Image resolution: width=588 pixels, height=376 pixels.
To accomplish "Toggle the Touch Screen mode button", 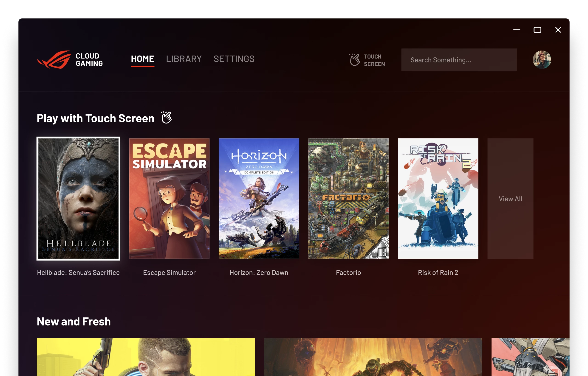I will point(367,60).
